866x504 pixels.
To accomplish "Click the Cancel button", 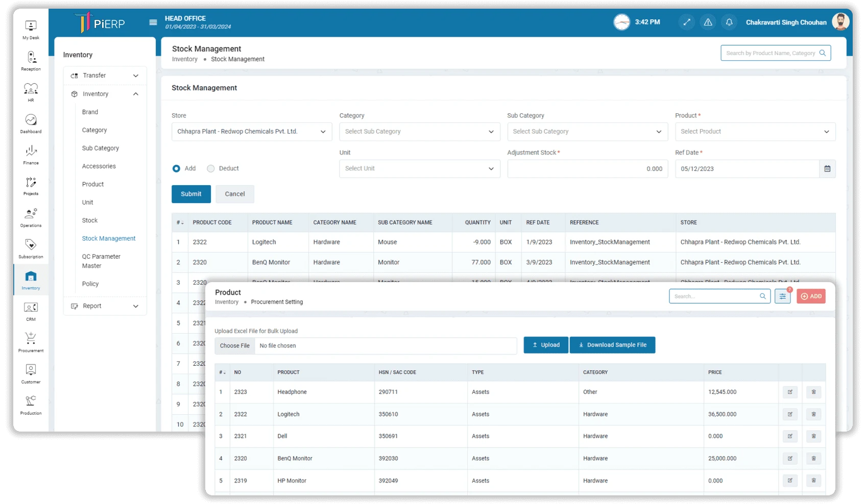I will [235, 194].
